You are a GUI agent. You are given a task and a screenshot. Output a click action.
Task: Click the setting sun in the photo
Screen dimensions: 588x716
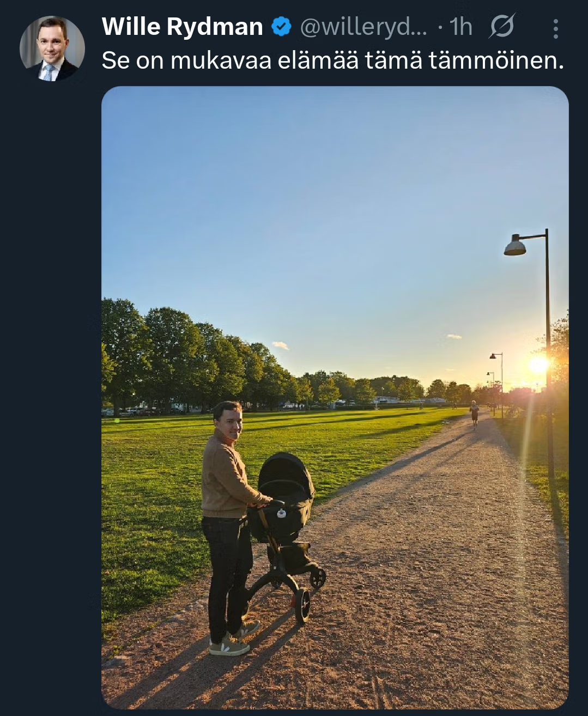coord(538,365)
